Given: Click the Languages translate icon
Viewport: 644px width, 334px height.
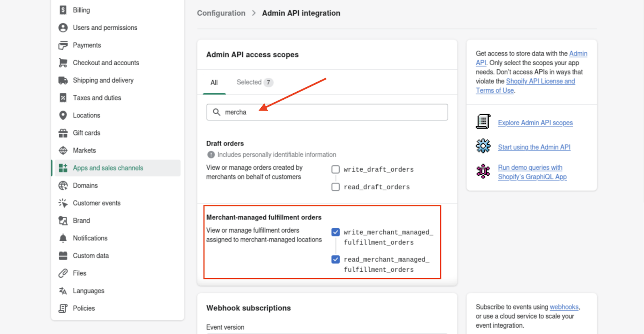Looking at the screenshot, I should pos(63,291).
